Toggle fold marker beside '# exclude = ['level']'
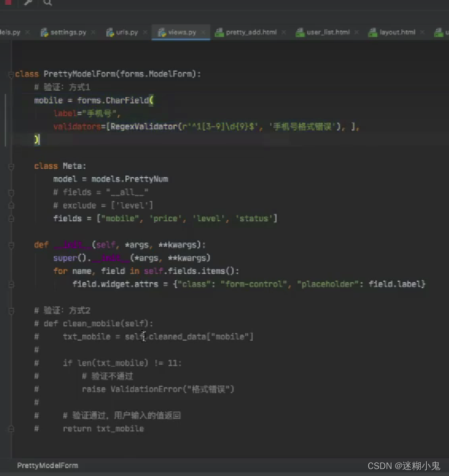Screen dimensions: 449x476 (x=11, y=205)
